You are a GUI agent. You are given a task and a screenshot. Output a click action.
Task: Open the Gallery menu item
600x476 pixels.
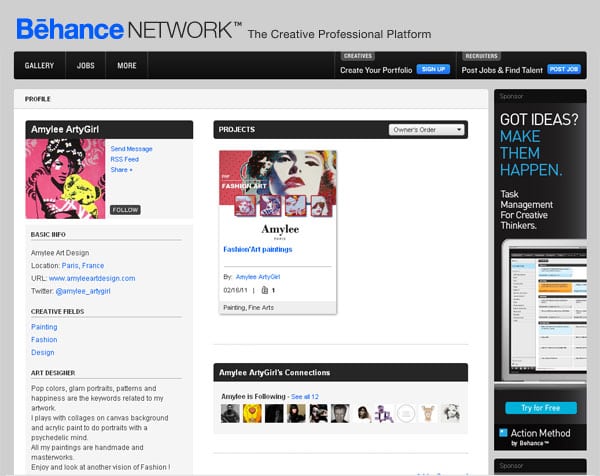pyautogui.click(x=39, y=65)
